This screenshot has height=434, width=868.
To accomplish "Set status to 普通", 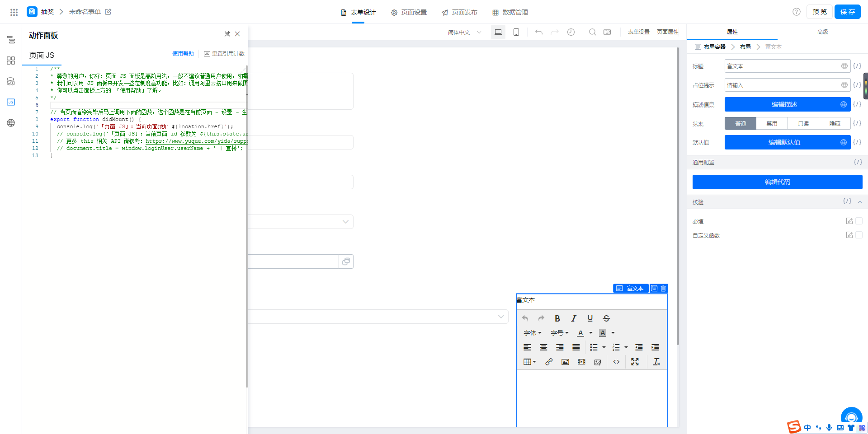I will pyautogui.click(x=741, y=123).
